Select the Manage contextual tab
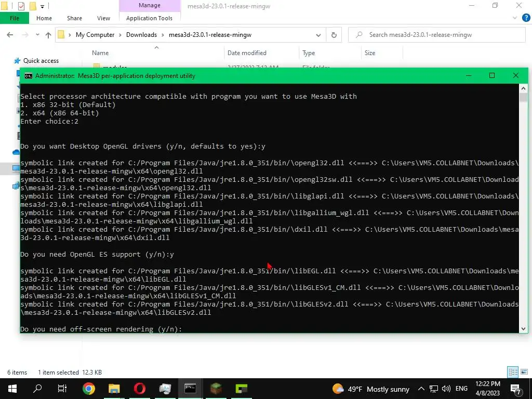Screen dimensions: 532x399 [150, 5]
